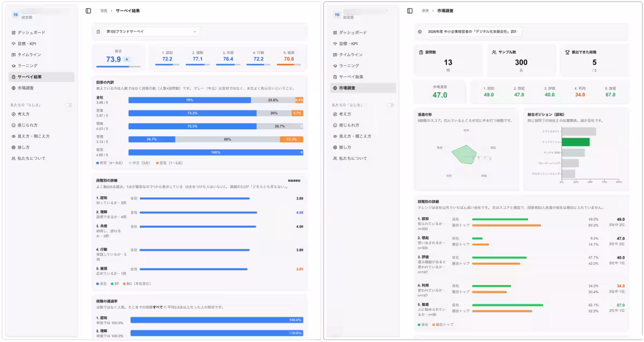Click 私たちについて people icon in 市場調査 window
Screen dimensions: 644x342
pyautogui.click(x=335, y=158)
